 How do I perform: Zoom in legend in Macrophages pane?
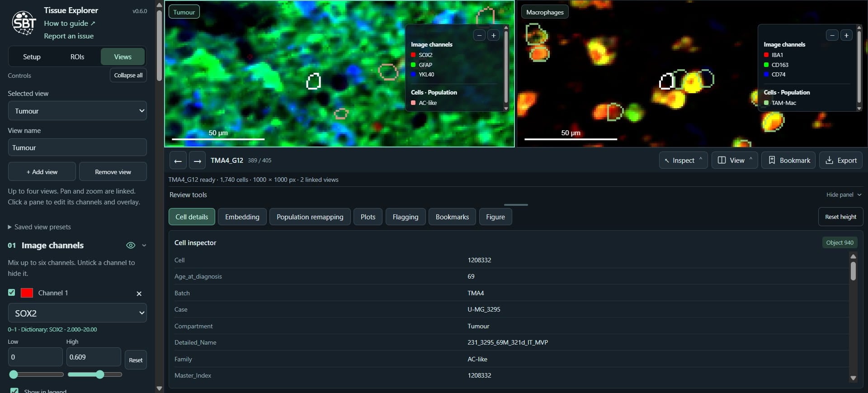846,35
